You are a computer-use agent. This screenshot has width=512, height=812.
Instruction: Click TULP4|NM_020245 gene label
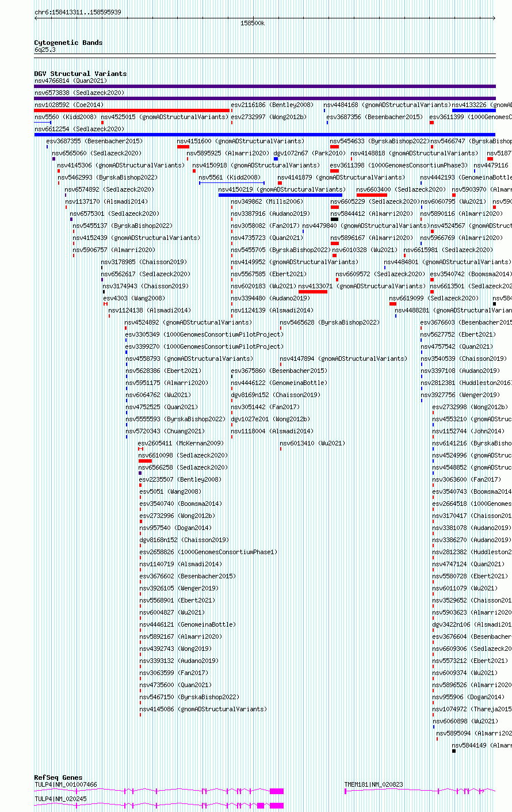(x=60, y=799)
